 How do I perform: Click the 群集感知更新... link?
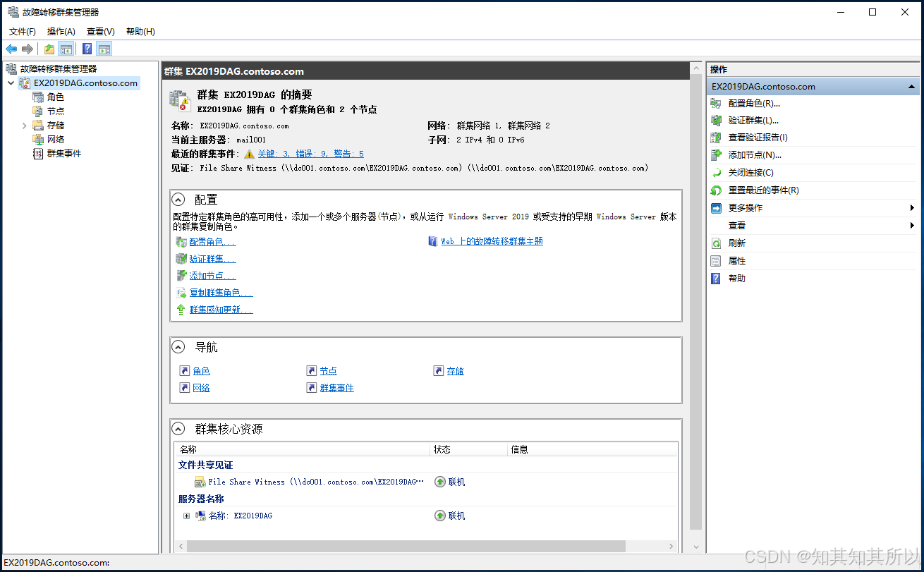pos(221,310)
